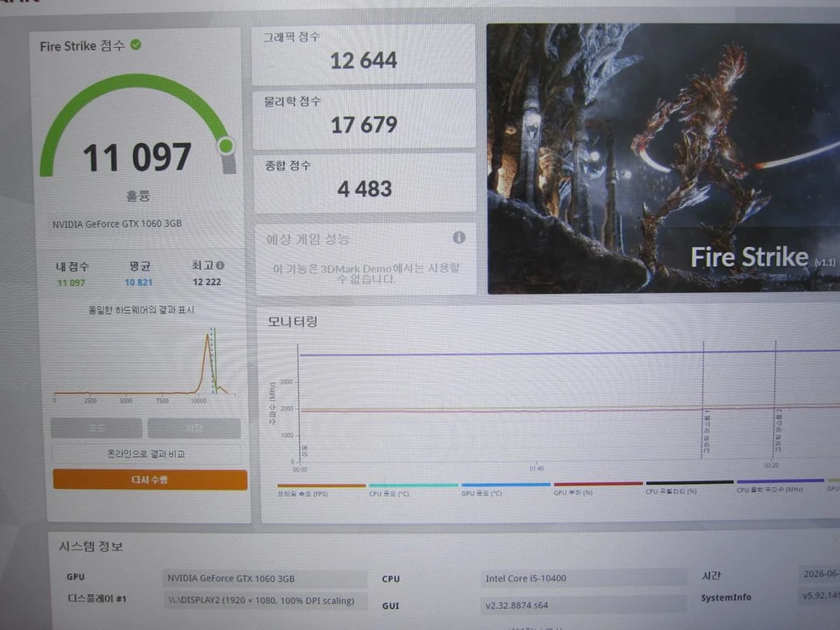Viewport: 840px width, 630px height.
Task: Click 동일한 하드웨어의 결과 표시 label
Action: pyautogui.click(x=141, y=310)
